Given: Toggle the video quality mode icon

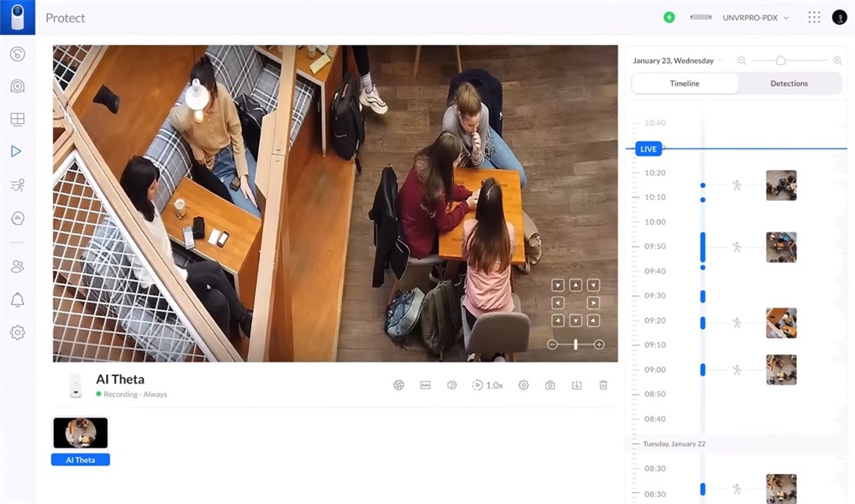Looking at the screenshot, I should click(x=425, y=385).
